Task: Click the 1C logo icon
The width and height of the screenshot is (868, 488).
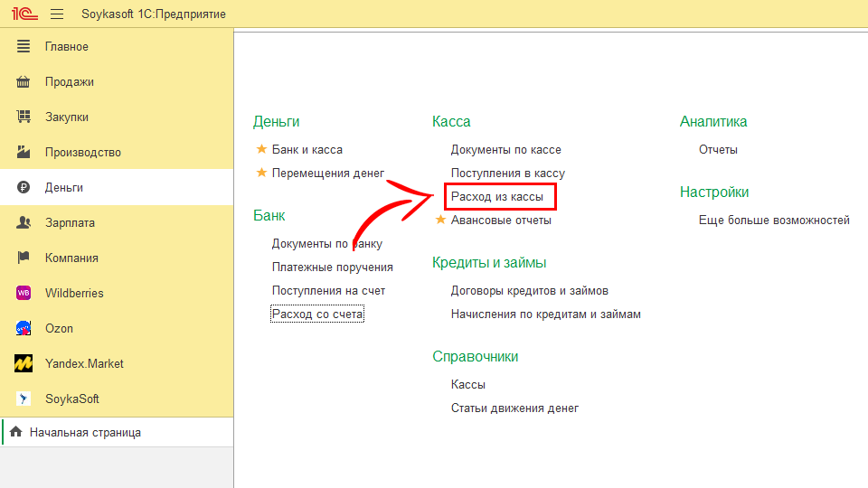Action: click(x=23, y=14)
